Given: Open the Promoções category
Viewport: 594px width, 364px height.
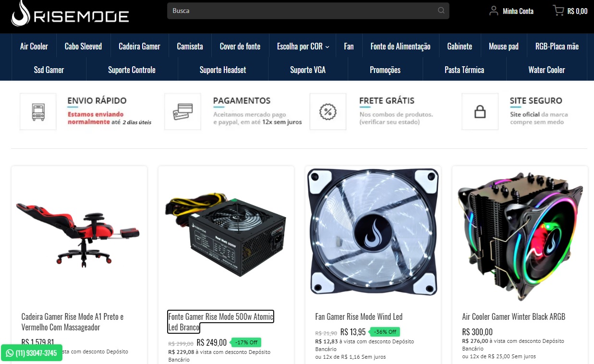Looking at the screenshot, I should 385,70.
